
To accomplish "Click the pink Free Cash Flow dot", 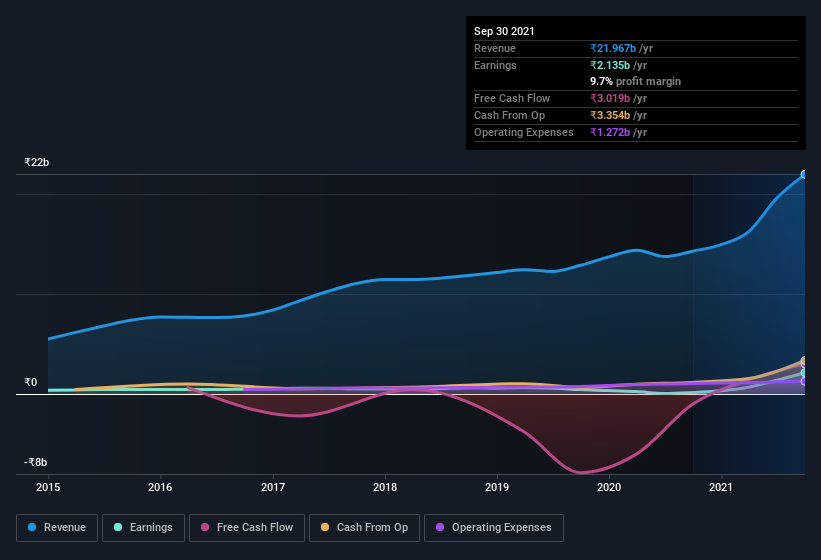I will click(205, 527).
